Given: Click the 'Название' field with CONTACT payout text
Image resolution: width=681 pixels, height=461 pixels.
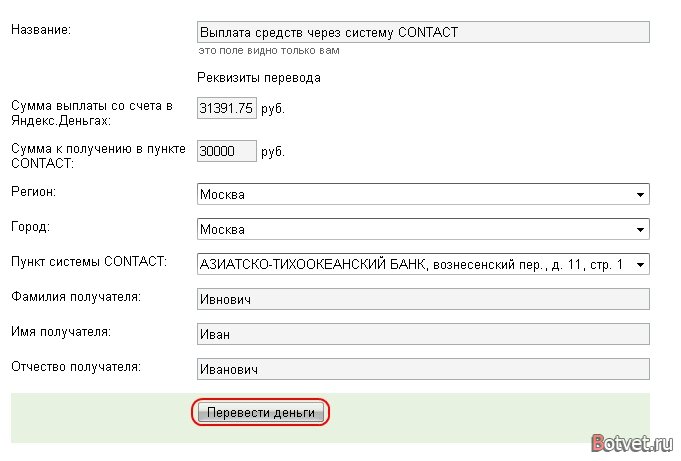Looking at the screenshot, I should click(423, 32).
